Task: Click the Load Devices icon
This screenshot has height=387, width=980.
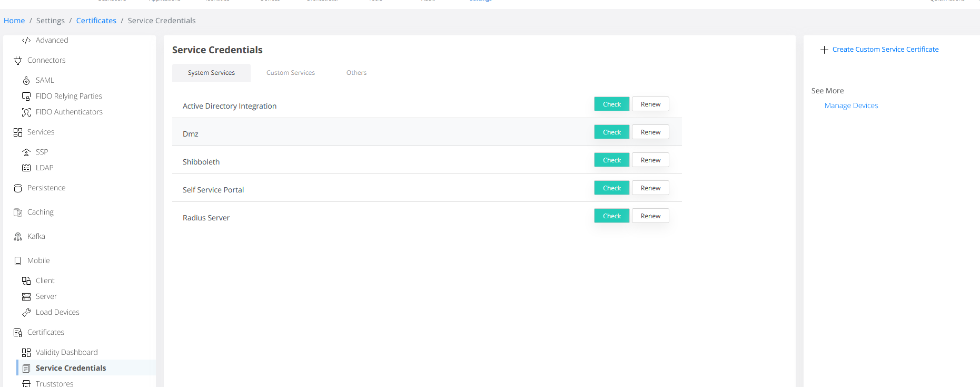Action: tap(26, 313)
